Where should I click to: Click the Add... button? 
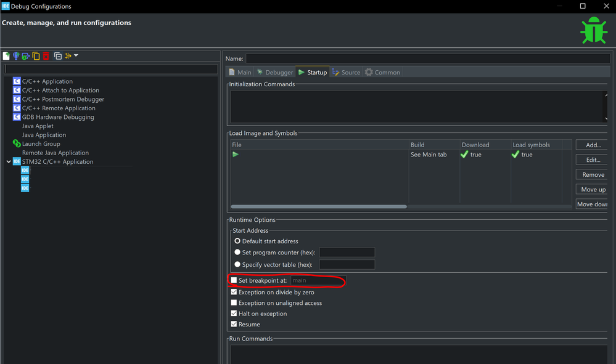(591, 145)
